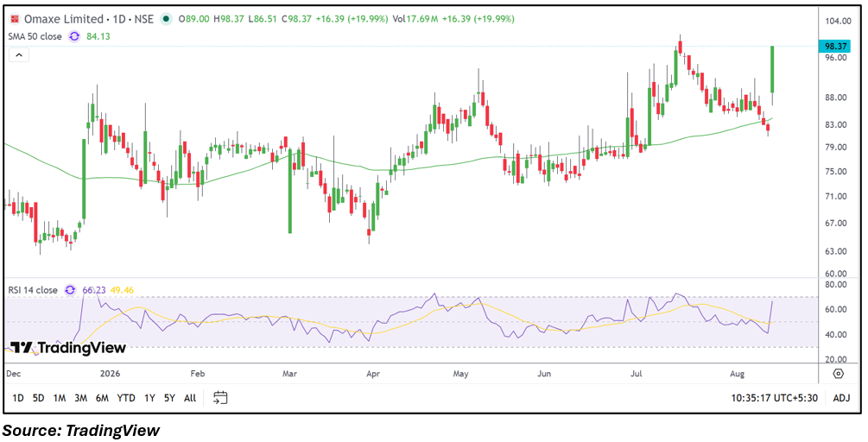
Task: Click the 104.00 price axis label
Action: point(837,21)
